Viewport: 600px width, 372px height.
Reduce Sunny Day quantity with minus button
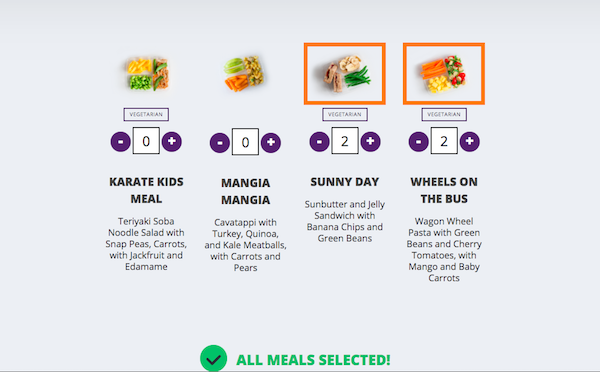[x=319, y=142]
